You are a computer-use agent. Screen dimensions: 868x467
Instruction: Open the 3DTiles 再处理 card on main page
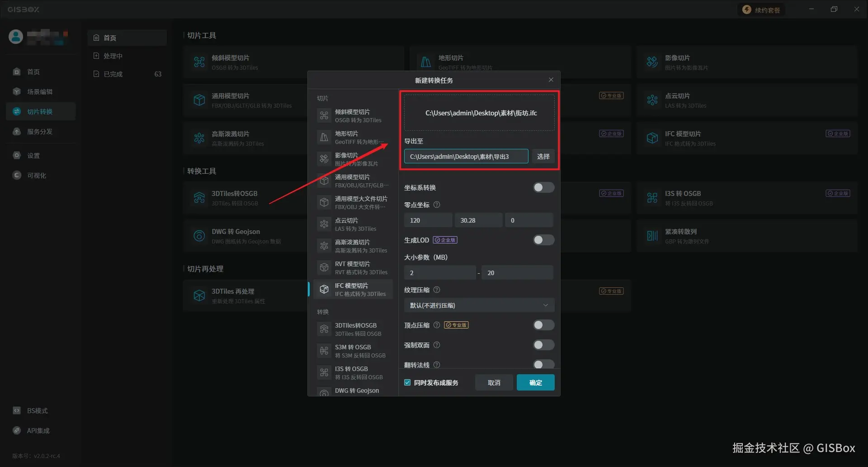pos(245,295)
